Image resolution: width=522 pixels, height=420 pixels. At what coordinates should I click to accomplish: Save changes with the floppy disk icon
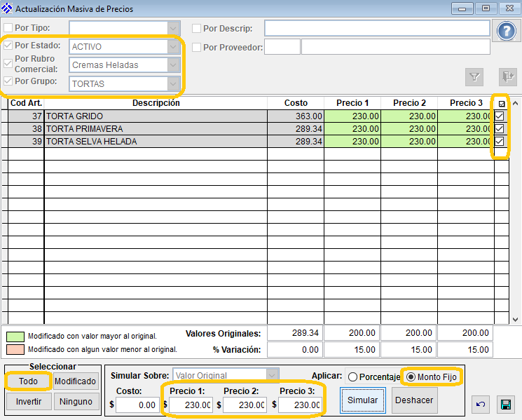[x=504, y=404]
